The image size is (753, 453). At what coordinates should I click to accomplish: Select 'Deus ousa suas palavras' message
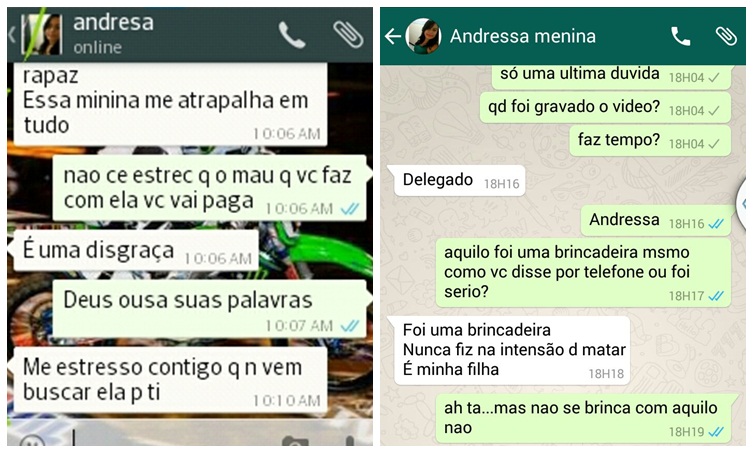point(210,309)
